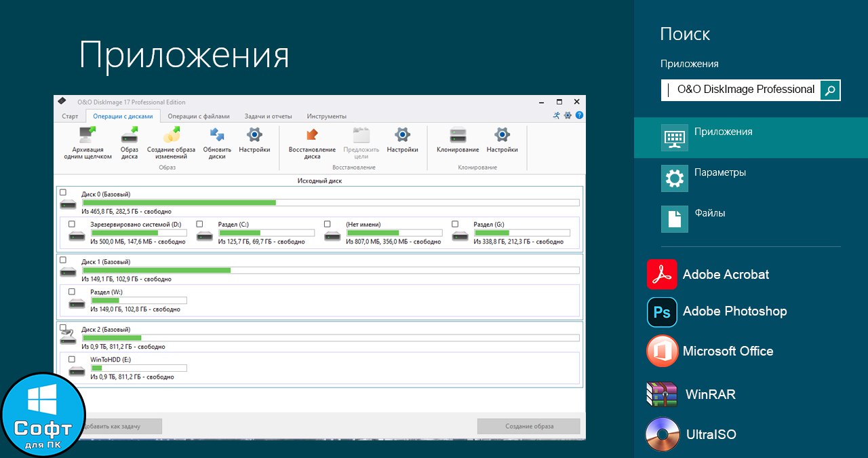Click the running-man icon in title area
Screen dimensions: 868x458
click(557, 115)
